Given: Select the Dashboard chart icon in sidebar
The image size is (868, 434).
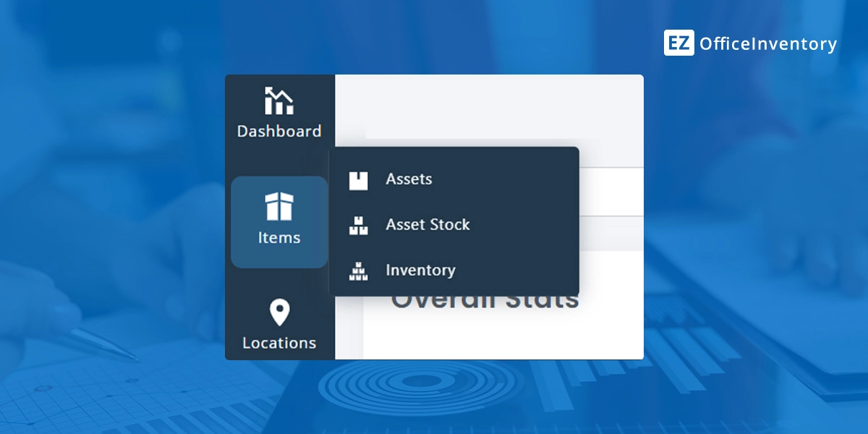Looking at the screenshot, I should (x=278, y=101).
